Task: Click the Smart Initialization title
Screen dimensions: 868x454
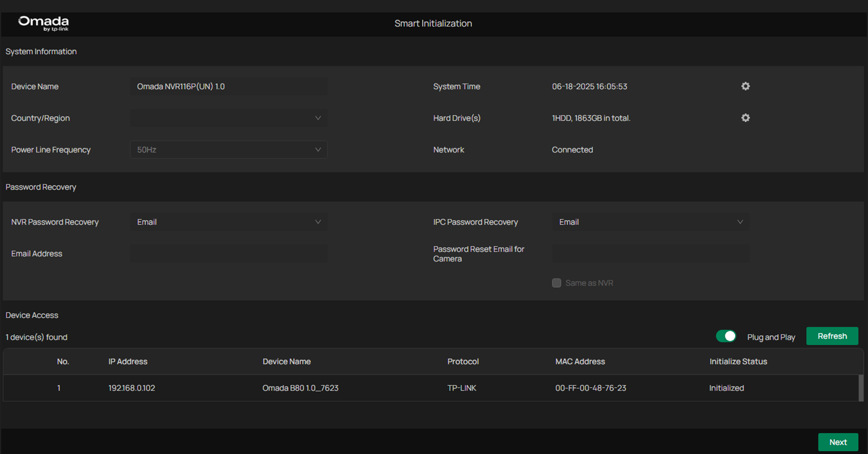Action: point(433,23)
